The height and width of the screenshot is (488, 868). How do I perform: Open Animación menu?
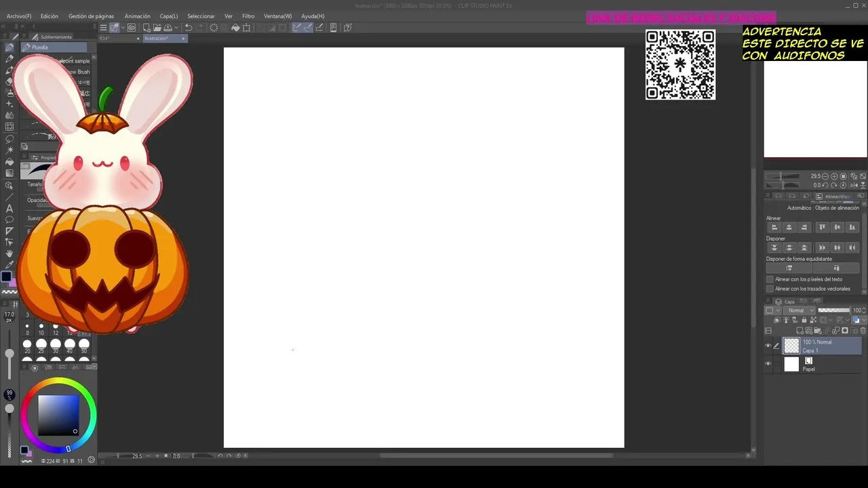pos(138,16)
